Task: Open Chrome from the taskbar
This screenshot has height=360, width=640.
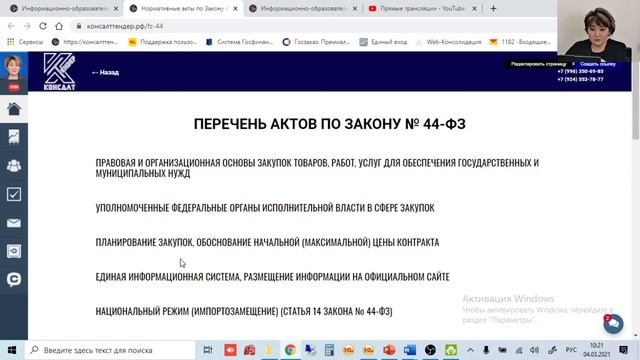Action: coord(290,350)
